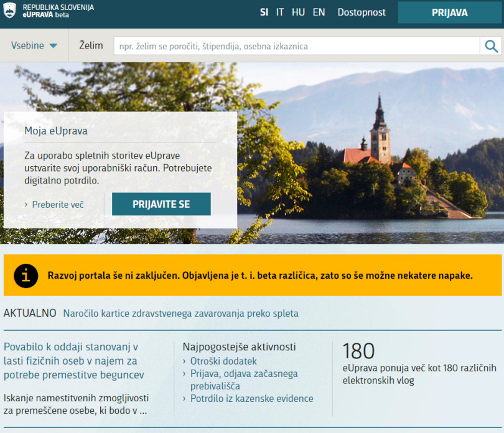Switch language to HU
The width and height of the screenshot is (504, 433).
(x=298, y=12)
